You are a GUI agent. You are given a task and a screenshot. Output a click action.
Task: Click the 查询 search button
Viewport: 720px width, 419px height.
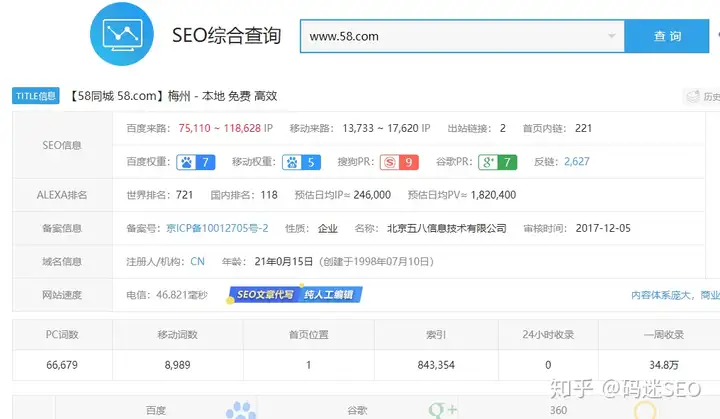point(667,36)
